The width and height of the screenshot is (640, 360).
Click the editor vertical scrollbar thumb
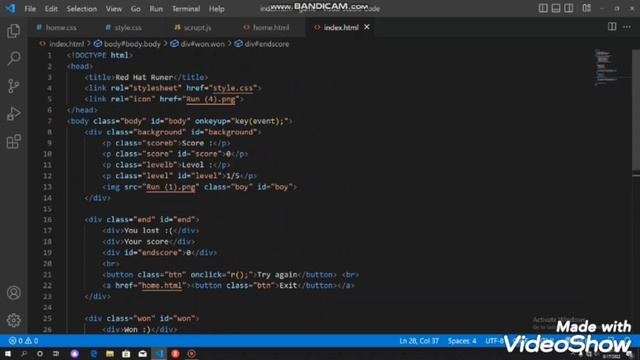tap(636, 110)
